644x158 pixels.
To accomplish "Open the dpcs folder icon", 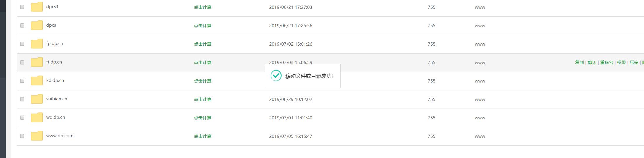I will [37, 25].
